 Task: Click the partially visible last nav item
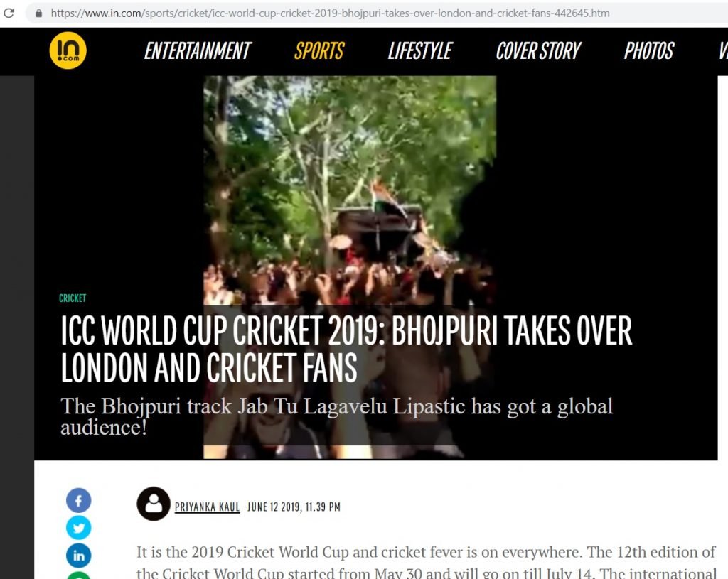[723, 51]
